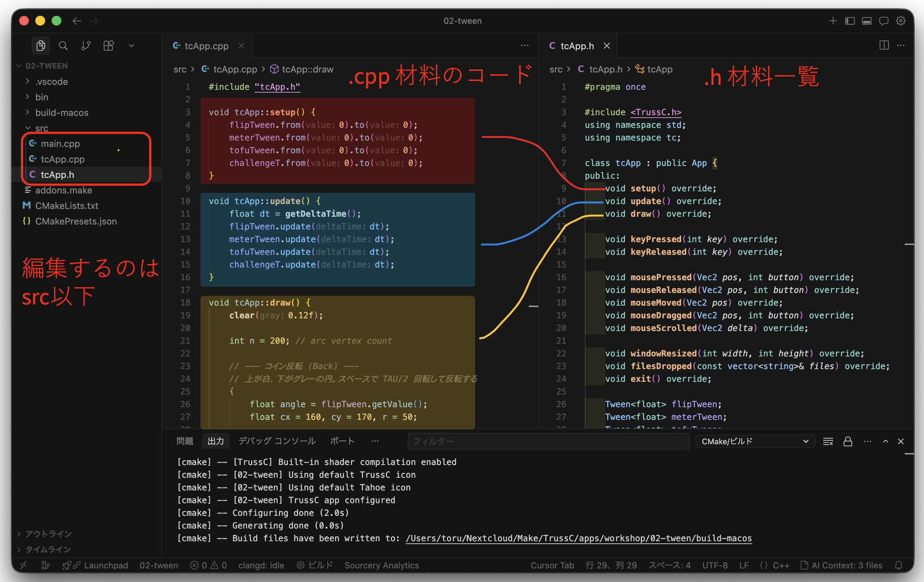Go forward with the right arrow

[x=94, y=21]
